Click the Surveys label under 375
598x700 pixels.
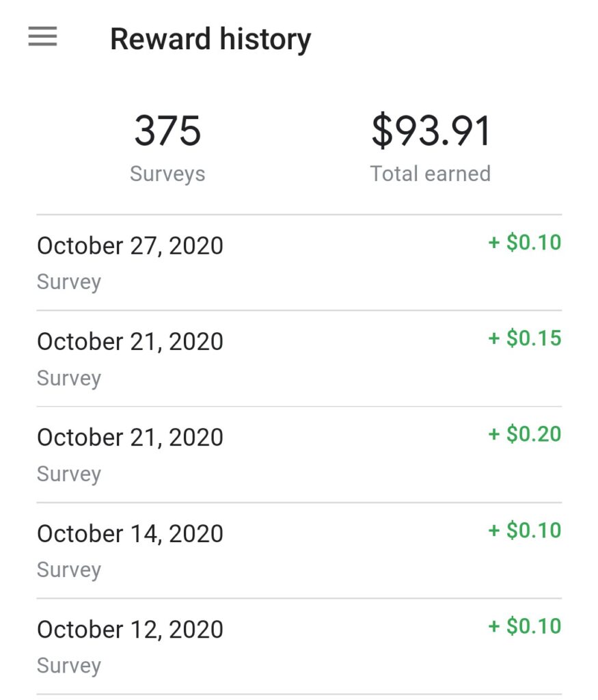167,174
